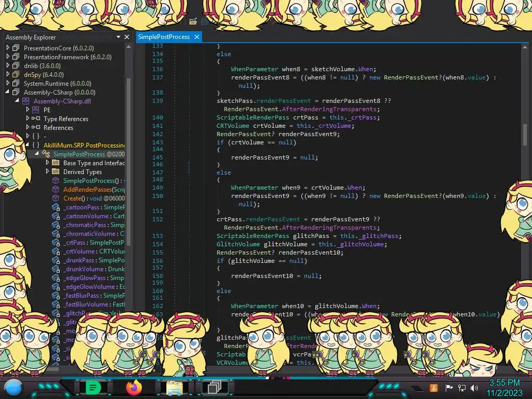Screen dimensions: 532x399
Task: Expand the dnlib assembly node
Action: (8, 65)
